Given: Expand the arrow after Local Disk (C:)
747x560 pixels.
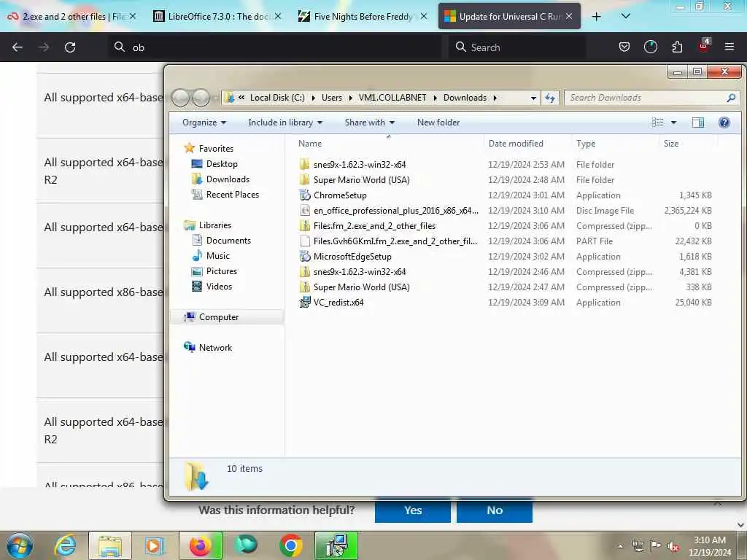Looking at the screenshot, I should (314, 98).
